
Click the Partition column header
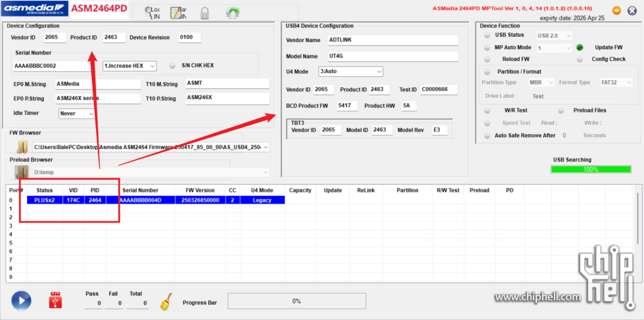tap(407, 190)
